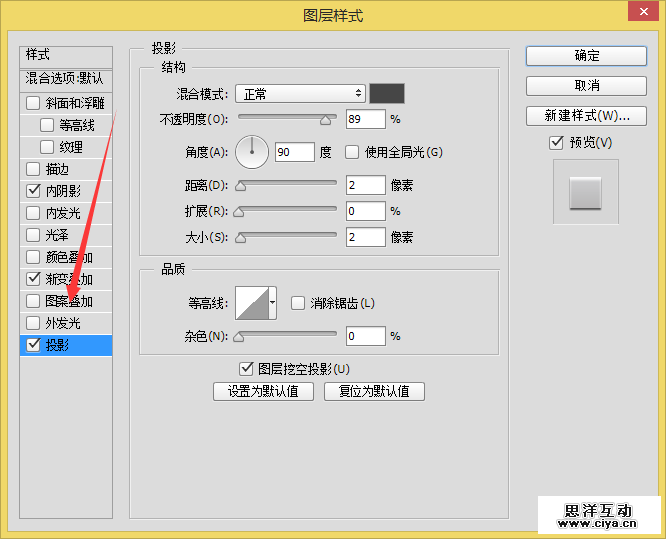Select 混合选项:默认 in the styles list
The image size is (666, 539).
[x=66, y=79]
